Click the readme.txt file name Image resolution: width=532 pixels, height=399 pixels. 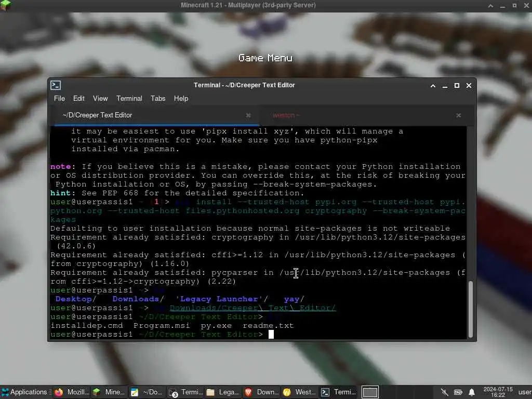pos(268,326)
